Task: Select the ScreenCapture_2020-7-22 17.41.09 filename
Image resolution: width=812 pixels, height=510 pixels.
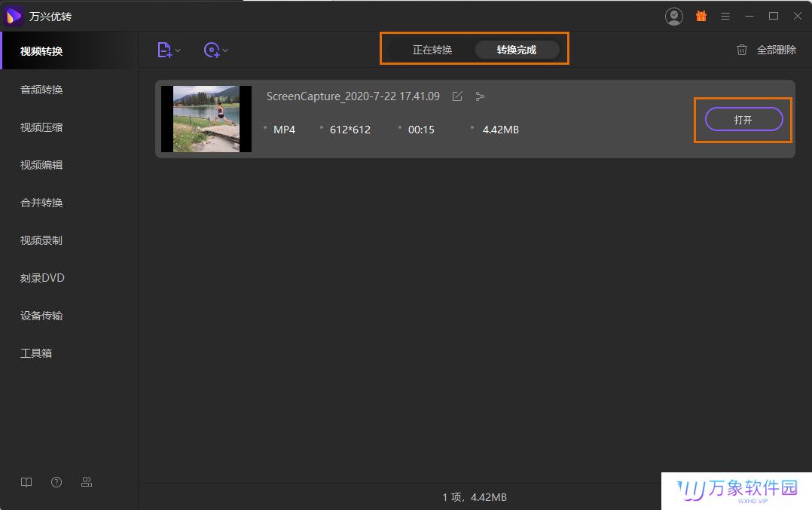Action: [353, 96]
